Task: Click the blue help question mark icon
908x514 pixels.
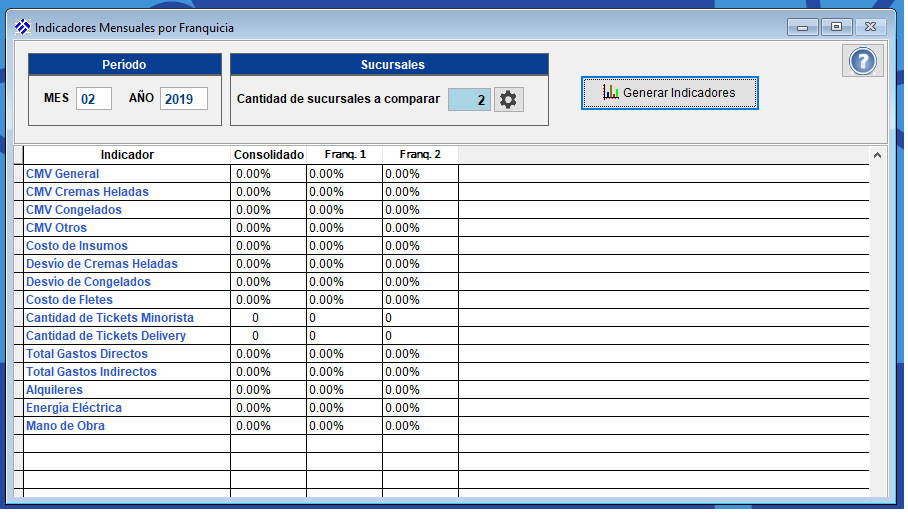Action: (x=862, y=62)
